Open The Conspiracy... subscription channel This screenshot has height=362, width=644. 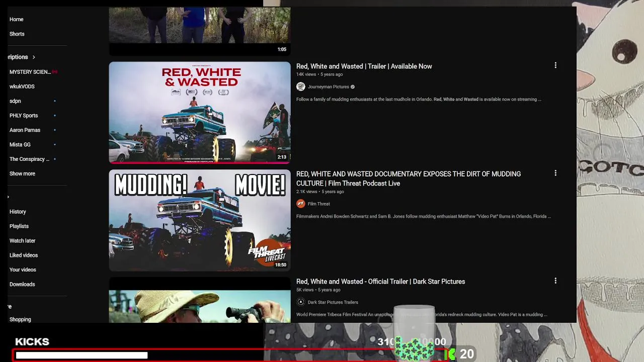click(x=29, y=159)
